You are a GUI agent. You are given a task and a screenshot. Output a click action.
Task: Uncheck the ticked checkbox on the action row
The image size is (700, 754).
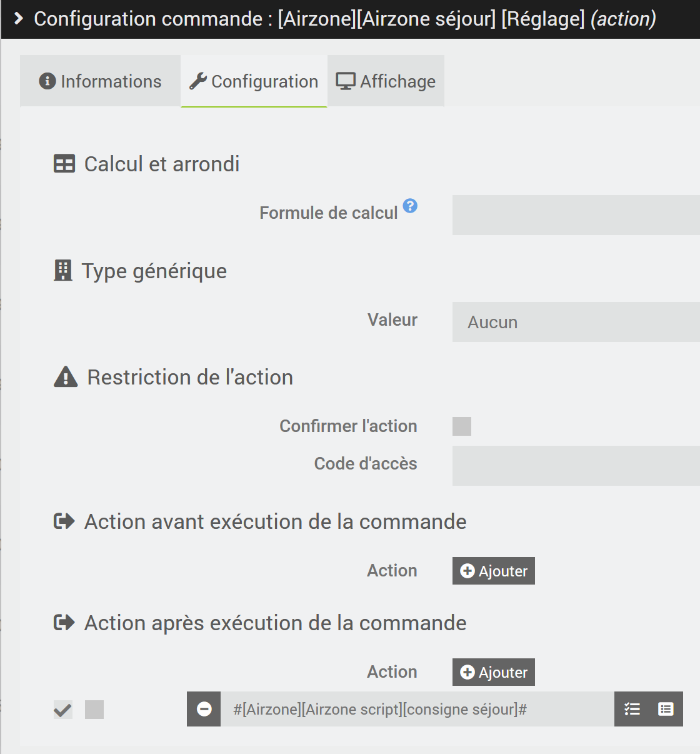[x=62, y=709]
